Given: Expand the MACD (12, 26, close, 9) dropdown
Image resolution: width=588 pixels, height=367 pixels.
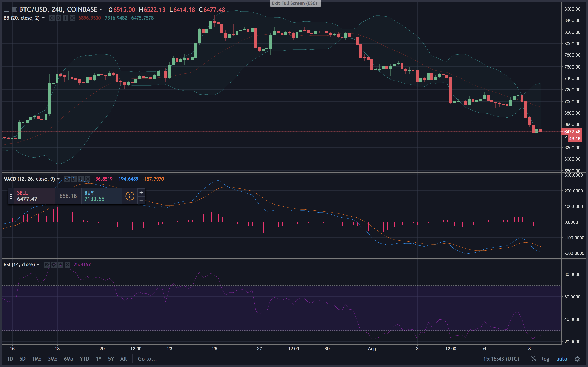Looking at the screenshot, I should pos(58,179).
